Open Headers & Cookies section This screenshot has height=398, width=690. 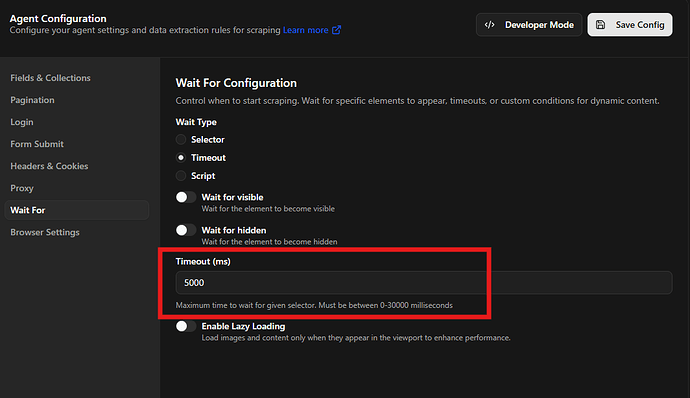coord(49,166)
